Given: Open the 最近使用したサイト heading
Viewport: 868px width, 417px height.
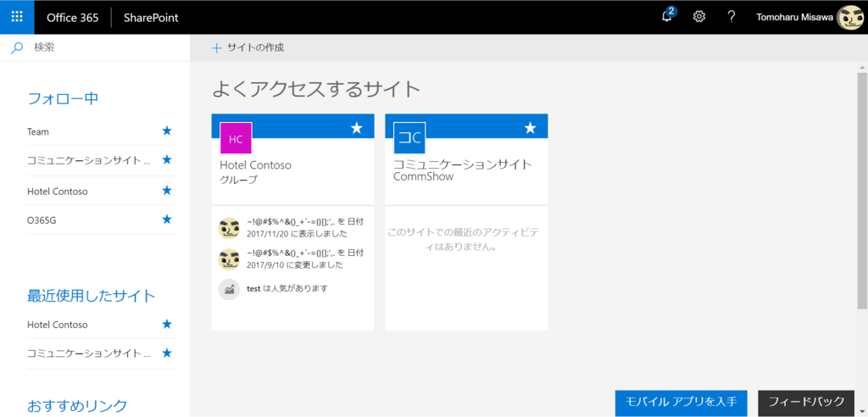Looking at the screenshot, I should tap(92, 296).
